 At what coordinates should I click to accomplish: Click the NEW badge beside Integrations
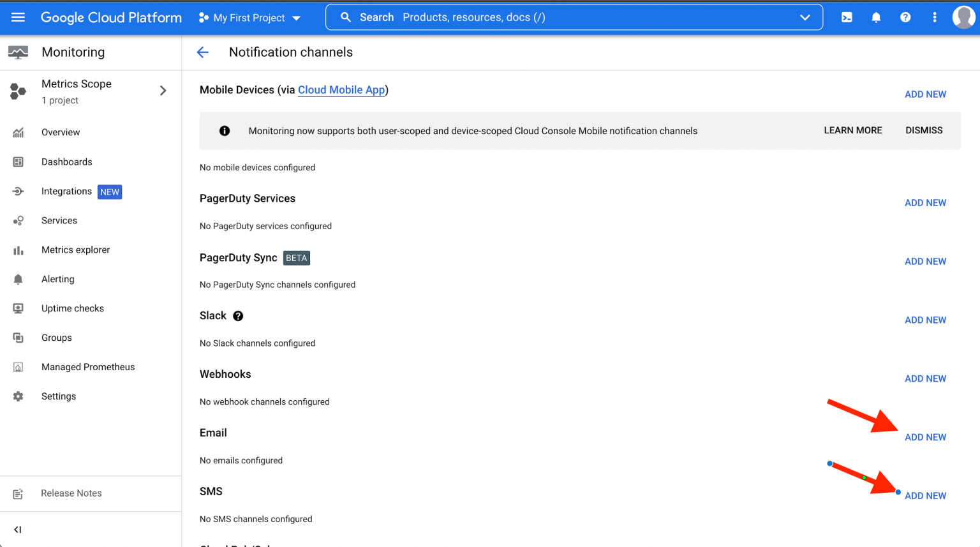(x=110, y=192)
